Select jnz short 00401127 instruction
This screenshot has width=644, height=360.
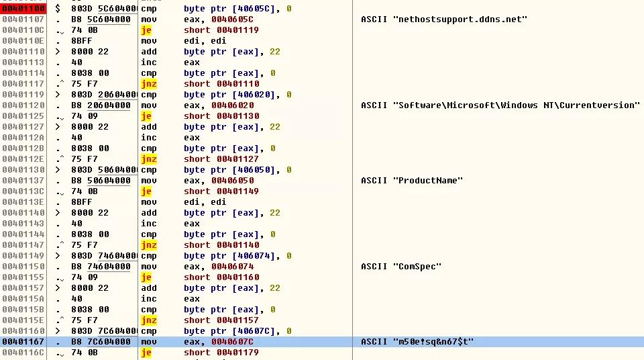[x=200, y=159]
